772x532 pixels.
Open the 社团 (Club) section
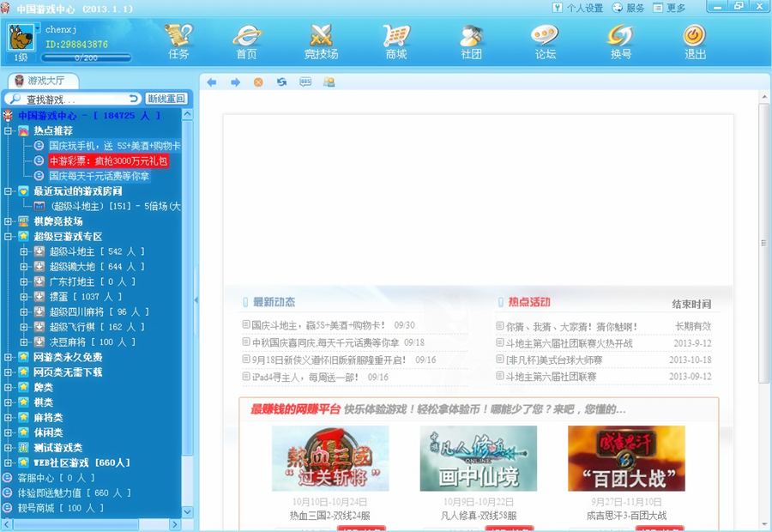tap(470, 40)
